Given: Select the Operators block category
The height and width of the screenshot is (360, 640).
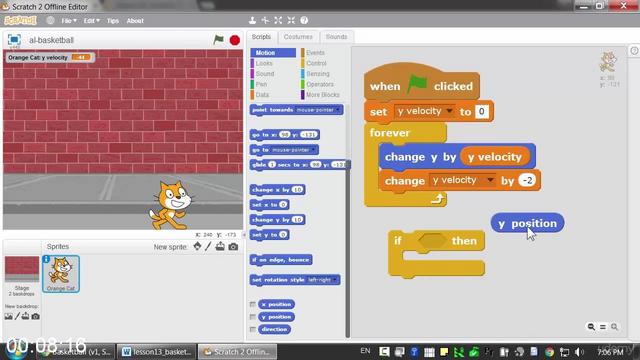Looking at the screenshot, I should coord(320,84).
